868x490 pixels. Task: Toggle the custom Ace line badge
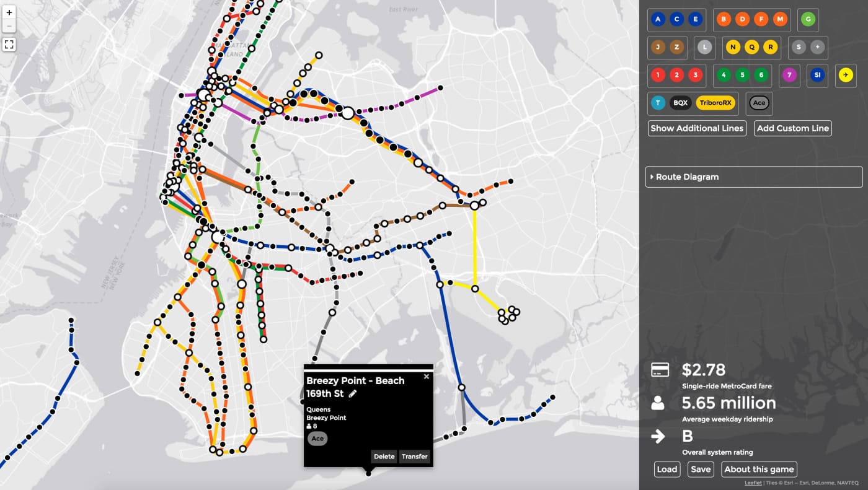pos(758,103)
